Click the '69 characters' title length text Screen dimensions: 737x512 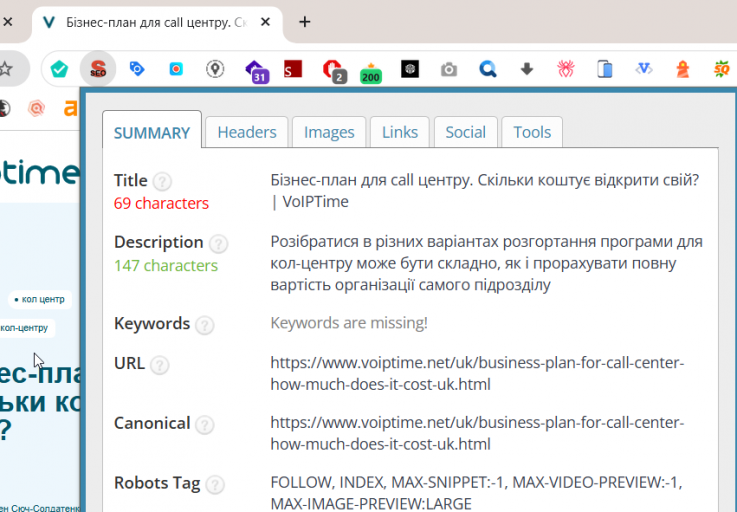[161, 203]
